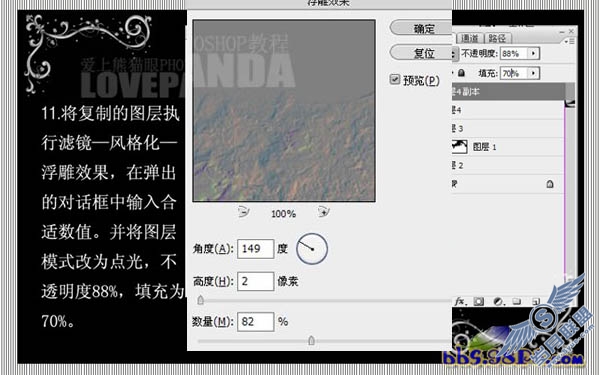The height and width of the screenshot is (375, 600).
Task: Create a new adjustment layer
Action: (x=498, y=302)
